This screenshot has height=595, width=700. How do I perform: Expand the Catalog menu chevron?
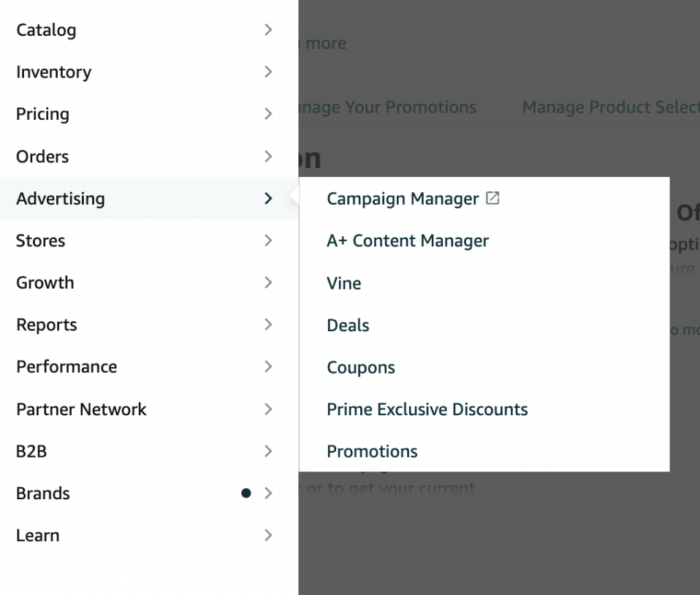[x=268, y=30]
